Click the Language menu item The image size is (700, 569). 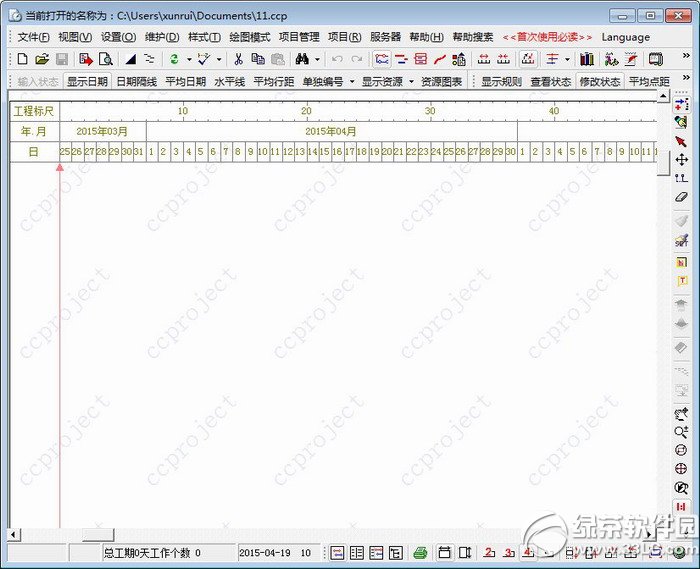point(625,37)
